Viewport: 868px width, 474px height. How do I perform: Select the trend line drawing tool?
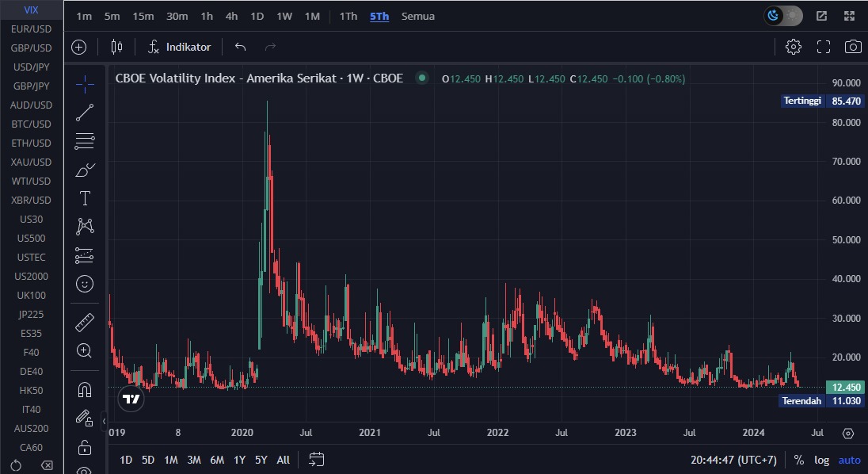(85, 113)
